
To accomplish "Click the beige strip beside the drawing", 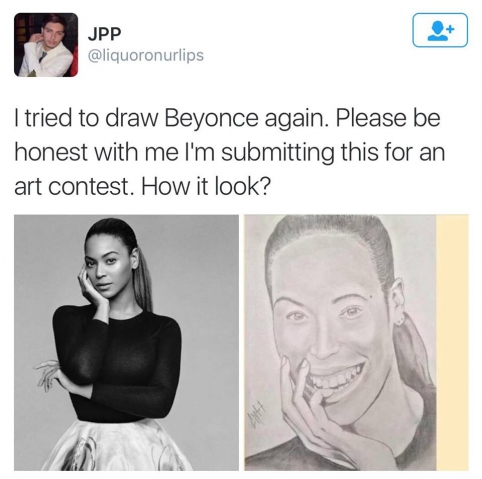I will pos(452,343).
